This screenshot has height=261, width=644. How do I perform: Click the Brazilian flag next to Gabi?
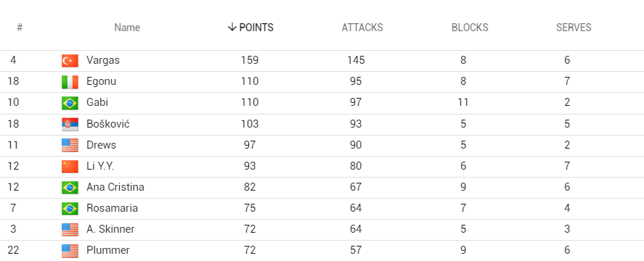(x=70, y=103)
